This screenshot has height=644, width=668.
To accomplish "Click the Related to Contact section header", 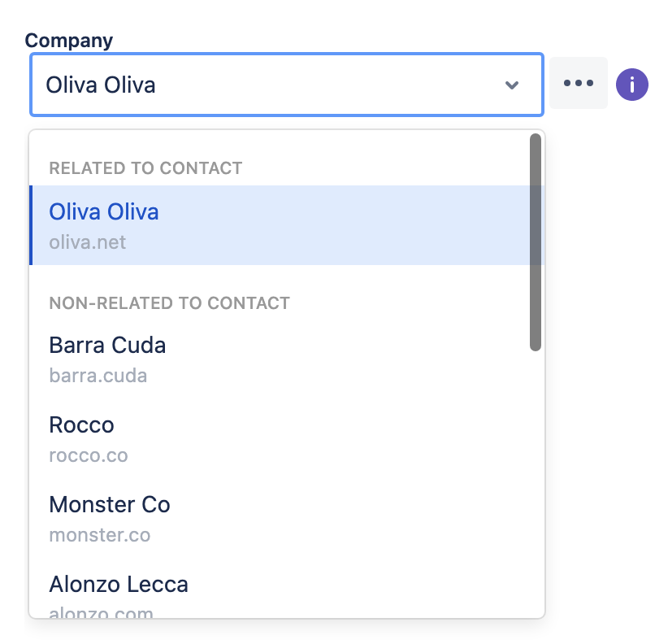I will click(x=145, y=168).
